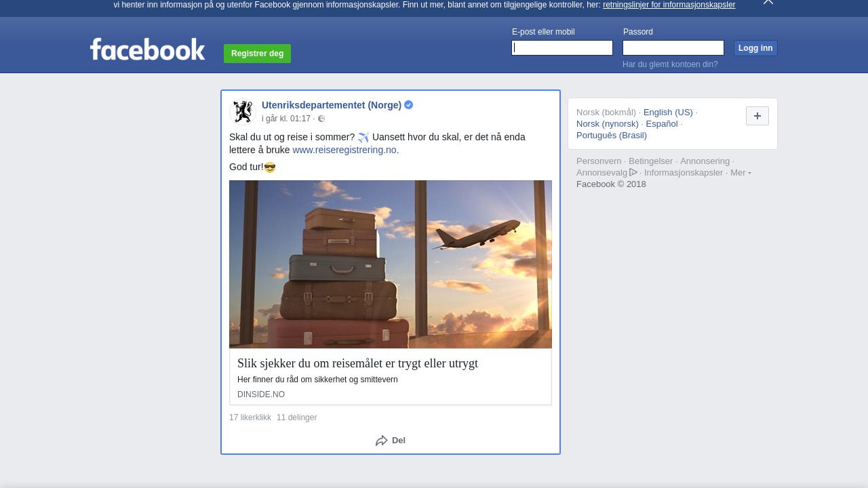
Task: Switch language to Português (Brasil)
Action: point(612,136)
